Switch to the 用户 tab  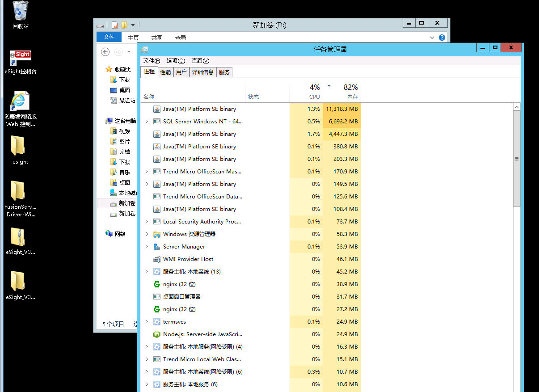(181, 72)
